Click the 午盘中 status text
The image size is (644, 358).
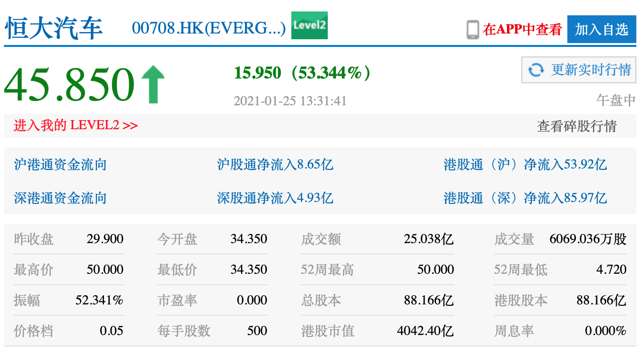(616, 100)
